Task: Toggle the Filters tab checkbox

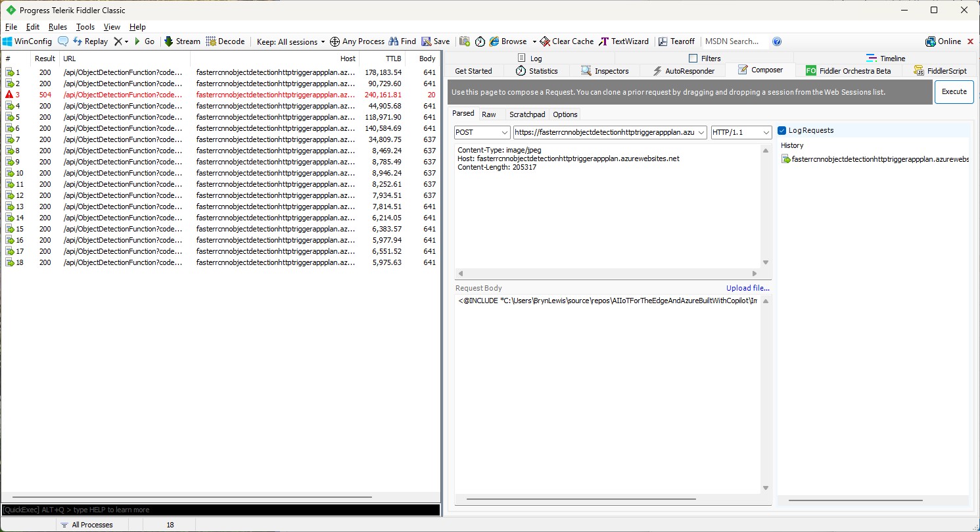Action: pos(693,59)
